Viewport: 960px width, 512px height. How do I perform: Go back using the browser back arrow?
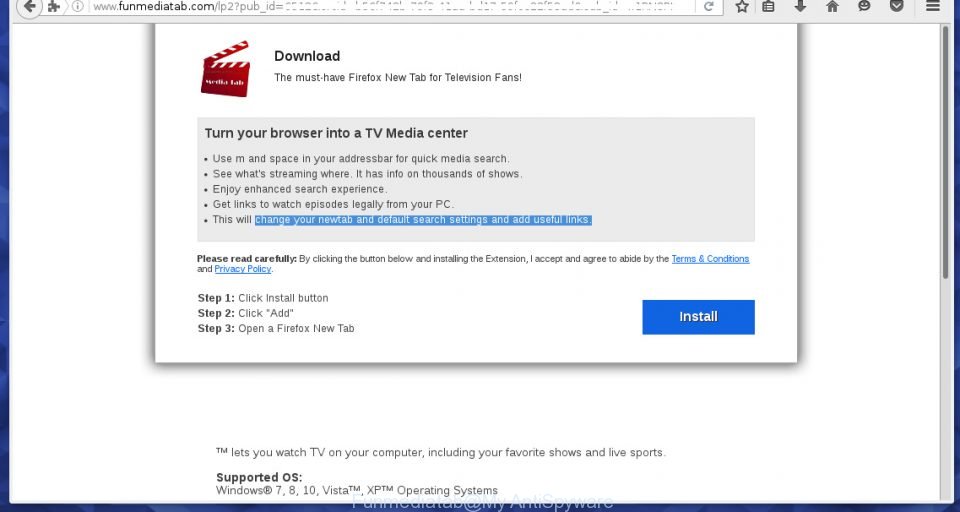[x=29, y=7]
